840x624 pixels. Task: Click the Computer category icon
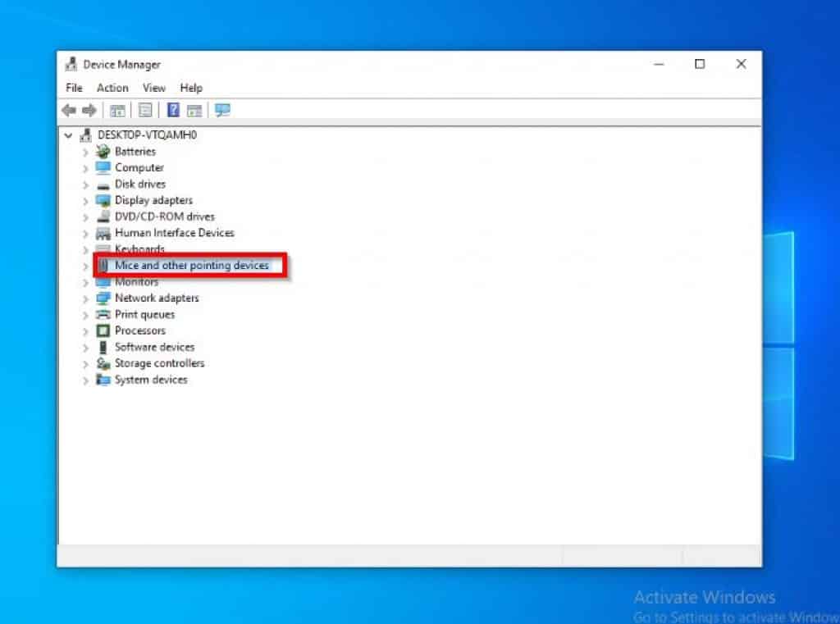[x=103, y=167]
